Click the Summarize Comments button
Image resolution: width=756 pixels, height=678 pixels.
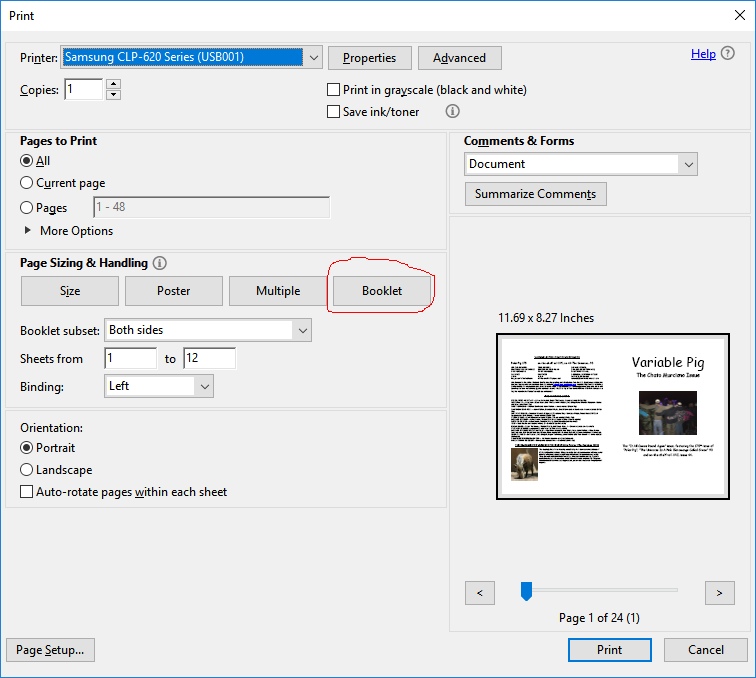(535, 194)
